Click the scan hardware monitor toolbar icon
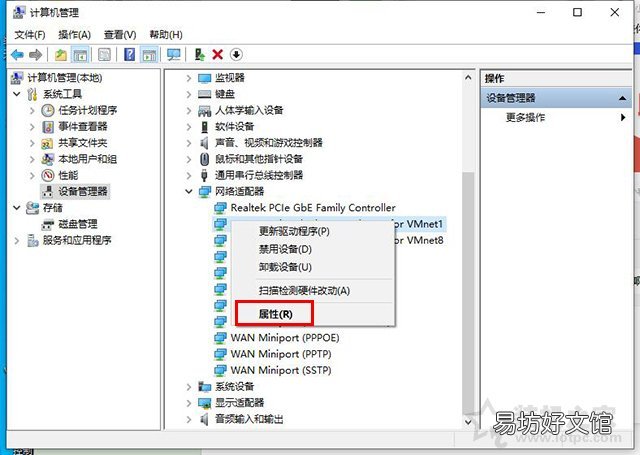The width and height of the screenshot is (640, 455). coord(174,54)
